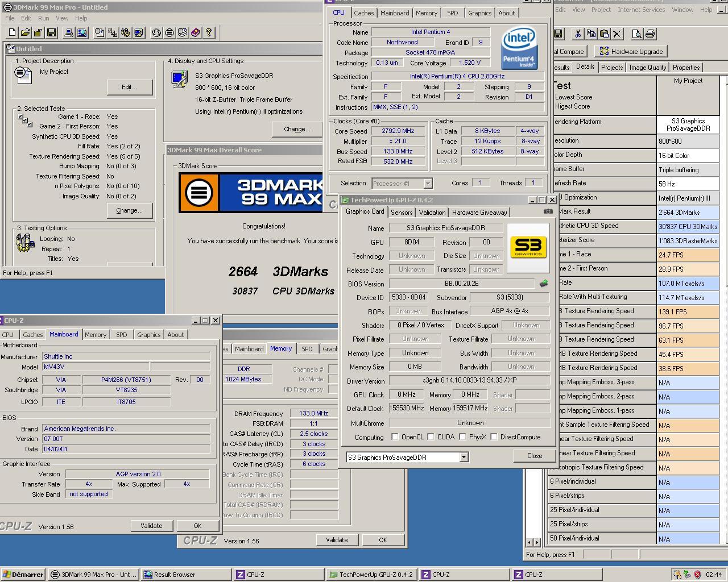The height and width of the screenshot is (582, 728).
Task: Switch to the Validation tab in GPU-Z
Action: coord(432,213)
